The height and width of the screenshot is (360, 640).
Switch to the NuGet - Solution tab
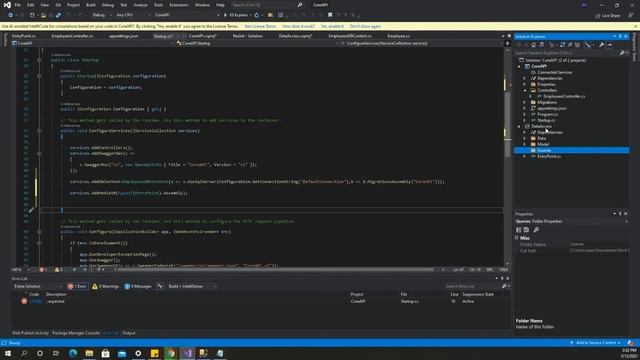point(247,36)
